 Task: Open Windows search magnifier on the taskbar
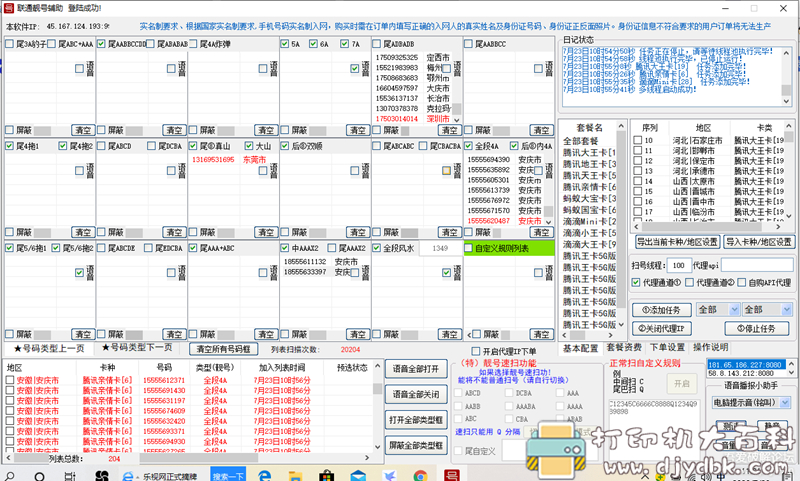(x=9, y=476)
